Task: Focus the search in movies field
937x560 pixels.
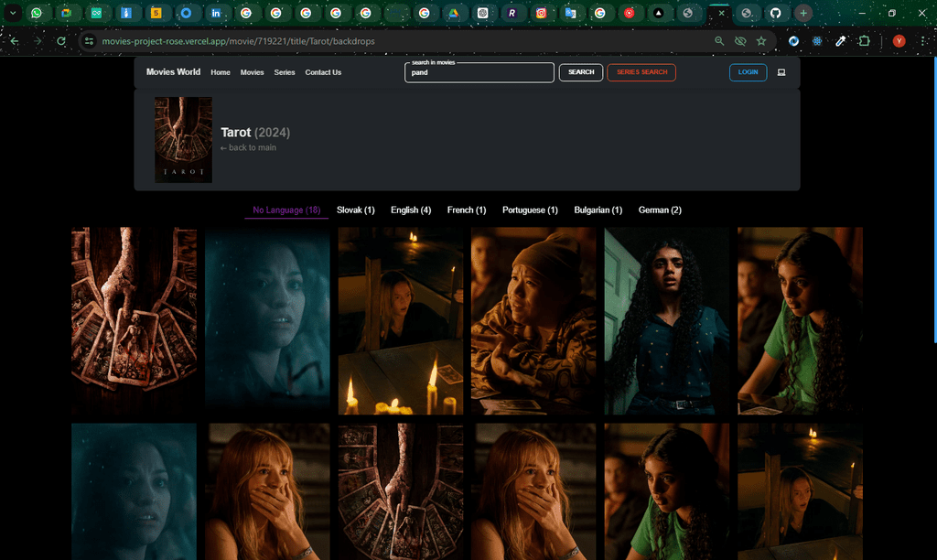Action: point(479,72)
